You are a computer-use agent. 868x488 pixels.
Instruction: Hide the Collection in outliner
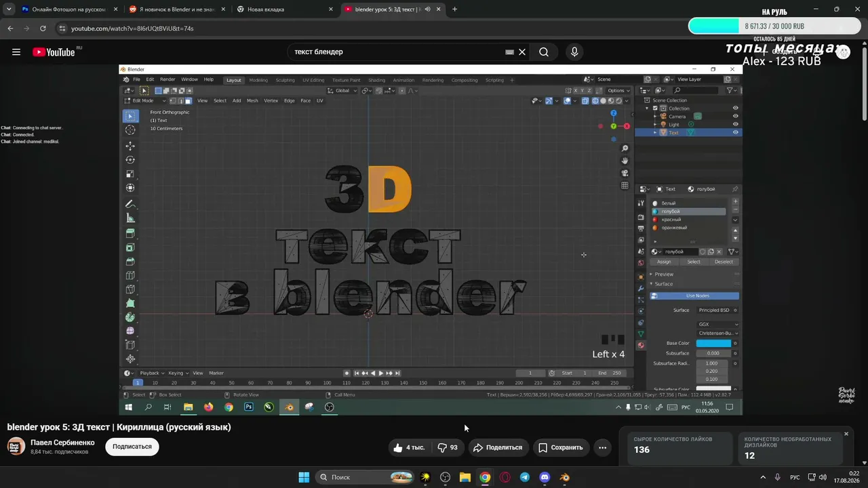pos(735,108)
